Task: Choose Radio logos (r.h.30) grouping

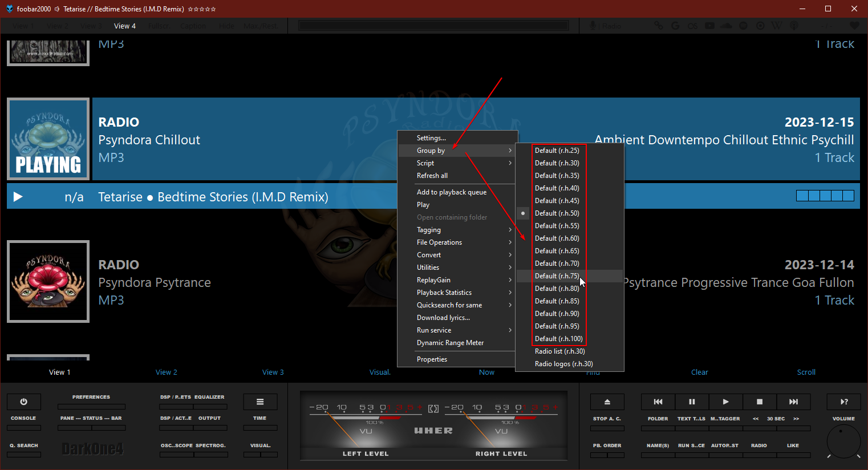Action: (563, 364)
